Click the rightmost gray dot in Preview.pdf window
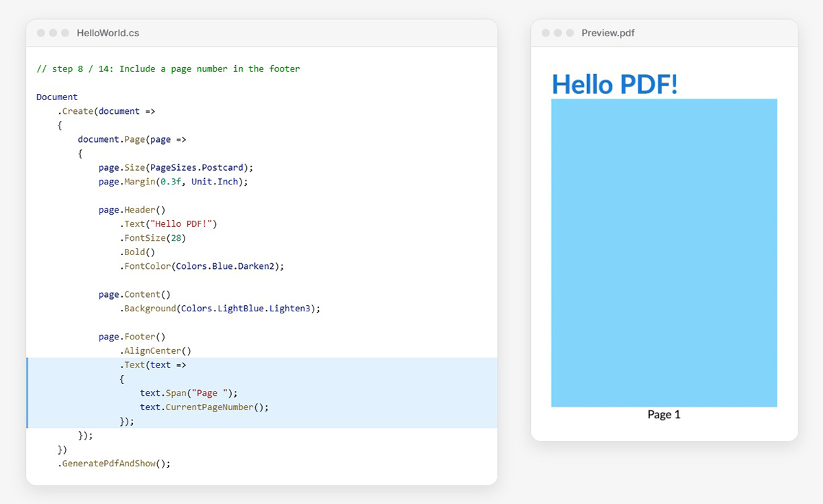 pos(570,33)
